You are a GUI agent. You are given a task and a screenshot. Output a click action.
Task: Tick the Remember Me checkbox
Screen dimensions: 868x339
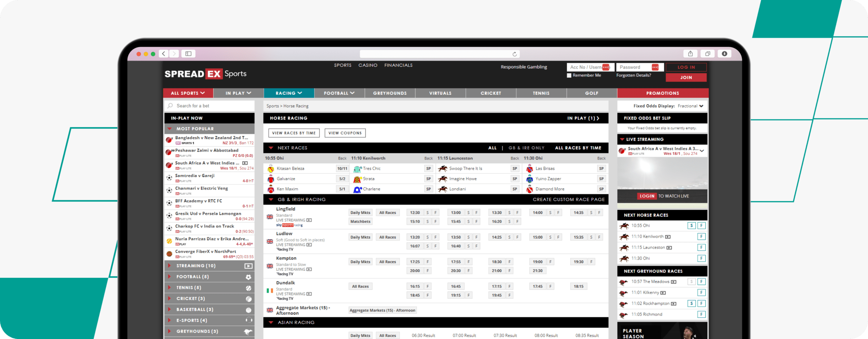(569, 75)
